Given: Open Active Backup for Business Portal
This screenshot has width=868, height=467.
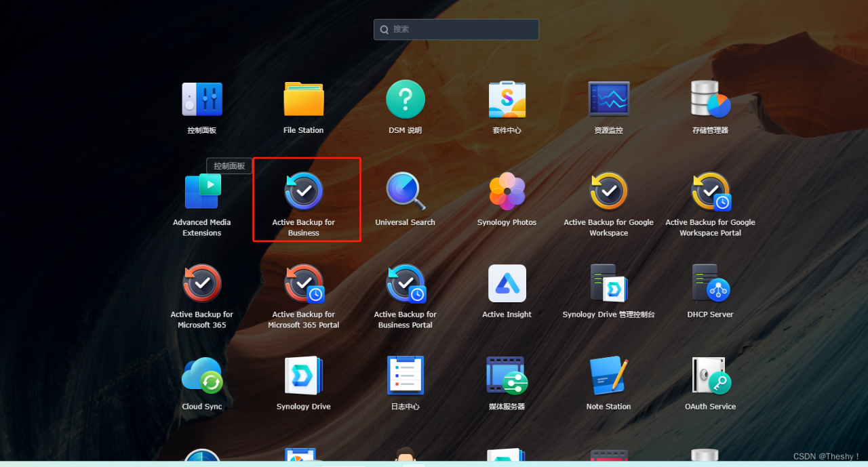Looking at the screenshot, I should (x=405, y=283).
